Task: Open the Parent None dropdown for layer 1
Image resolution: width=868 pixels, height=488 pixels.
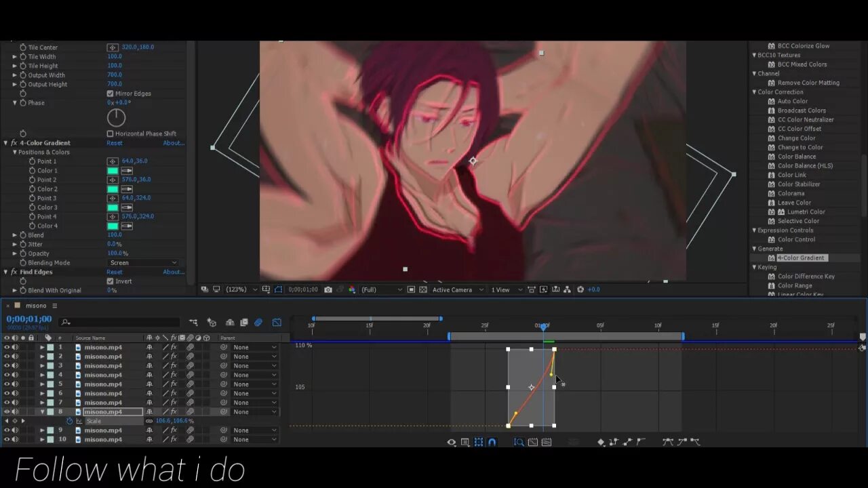Action: (x=255, y=347)
